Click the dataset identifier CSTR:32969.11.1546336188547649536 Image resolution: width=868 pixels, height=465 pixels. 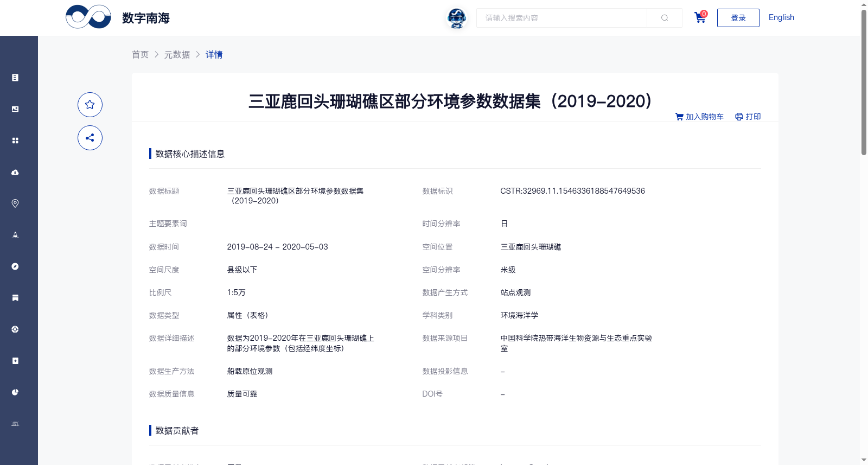(x=573, y=191)
